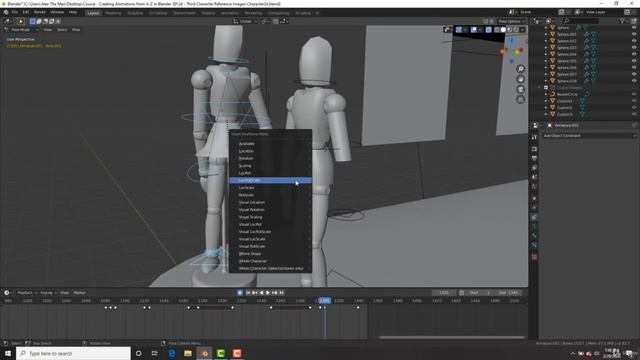Toggle viewport overlays icon
This screenshot has width=640, height=360.
pos(474,30)
